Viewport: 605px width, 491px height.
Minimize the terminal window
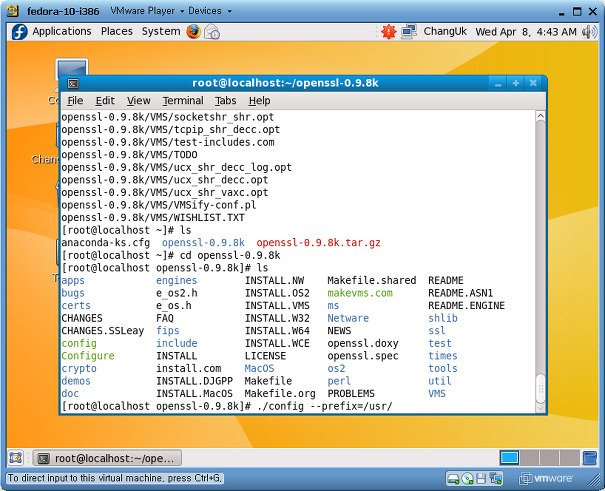click(x=498, y=83)
